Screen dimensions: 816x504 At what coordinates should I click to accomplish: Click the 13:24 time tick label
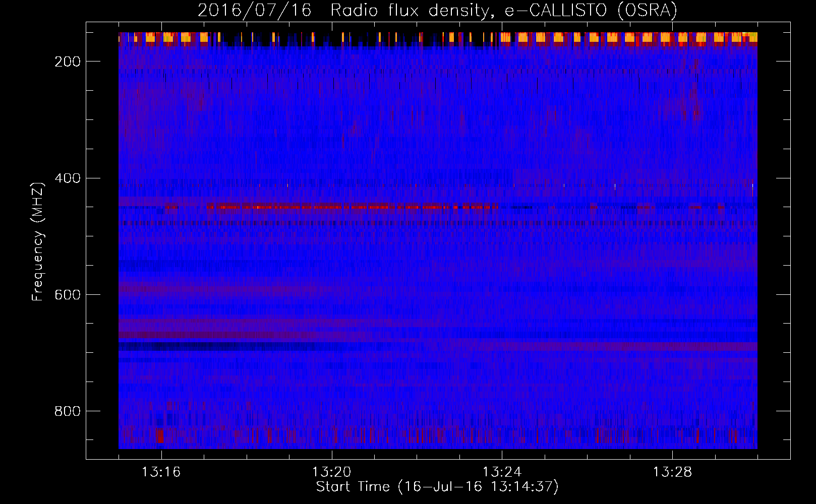tap(502, 472)
